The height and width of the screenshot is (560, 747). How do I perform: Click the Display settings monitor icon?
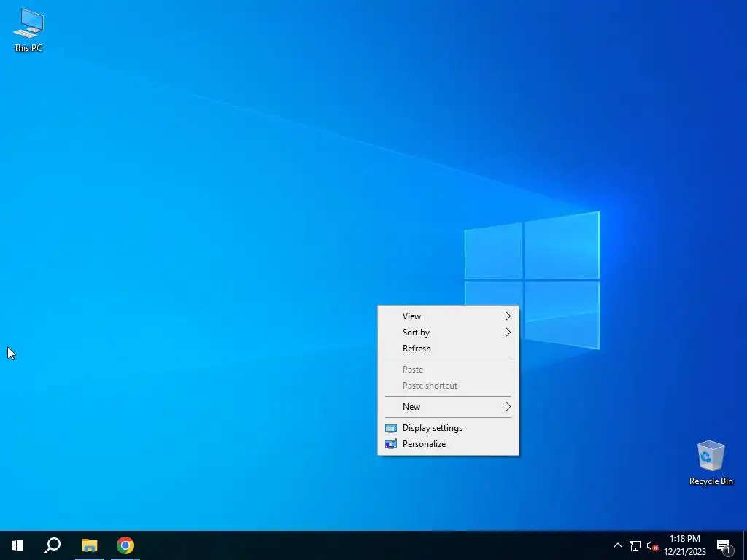[391, 428]
